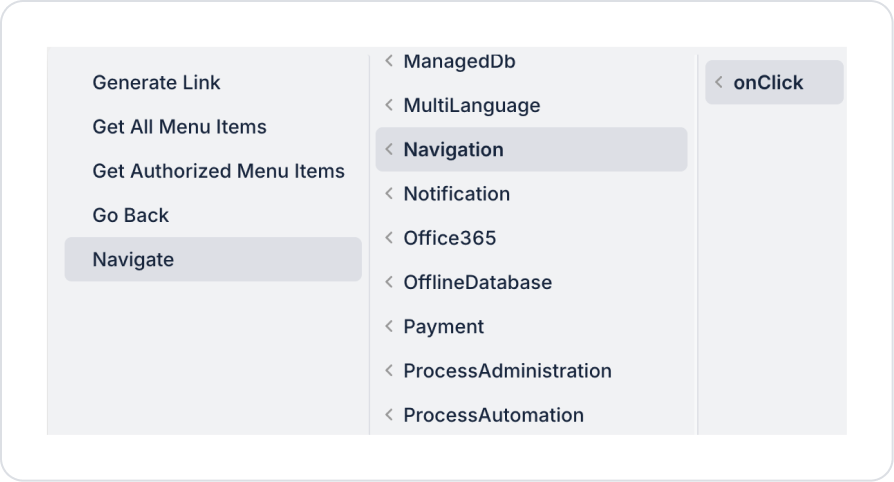Click the chevron beside onClick
This screenshot has width=894, height=482.
tap(719, 83)
